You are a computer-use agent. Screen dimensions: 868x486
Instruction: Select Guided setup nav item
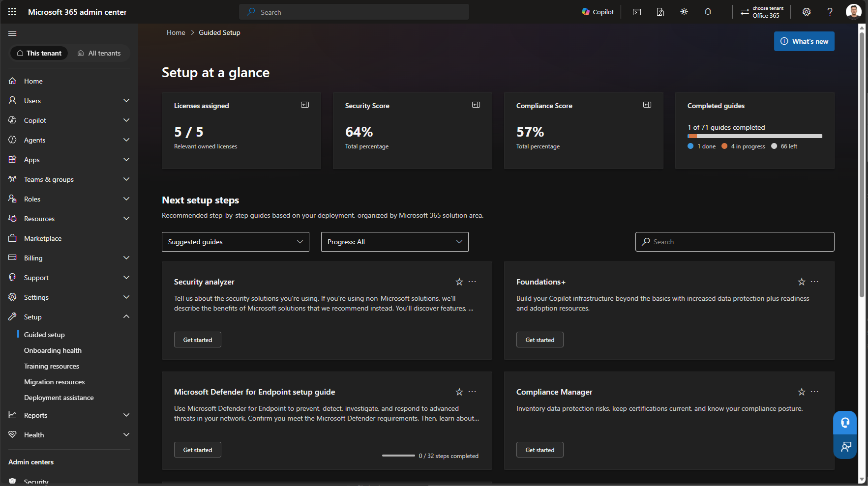tap(44, 335)
